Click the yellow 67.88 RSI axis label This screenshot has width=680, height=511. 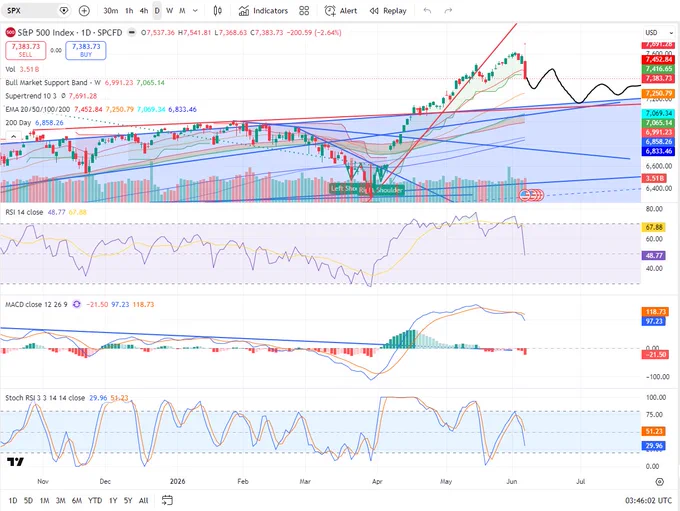tap(654, 227)
